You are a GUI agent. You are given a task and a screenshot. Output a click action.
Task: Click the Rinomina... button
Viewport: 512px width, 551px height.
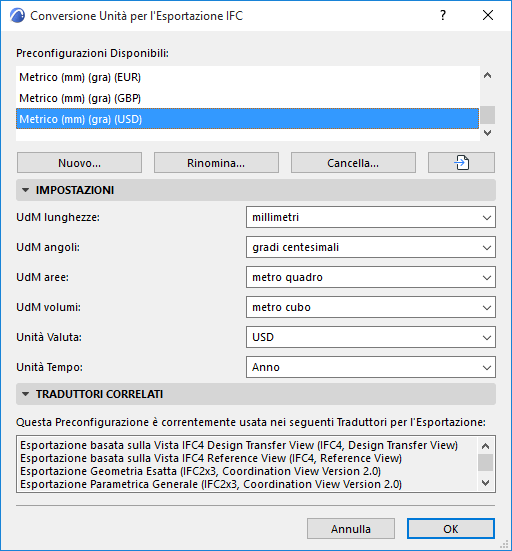coord(216,163)
